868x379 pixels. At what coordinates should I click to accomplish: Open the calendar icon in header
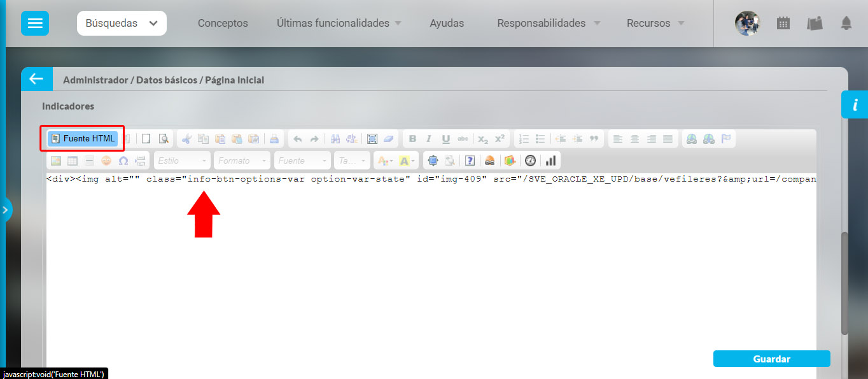(783, 23)
